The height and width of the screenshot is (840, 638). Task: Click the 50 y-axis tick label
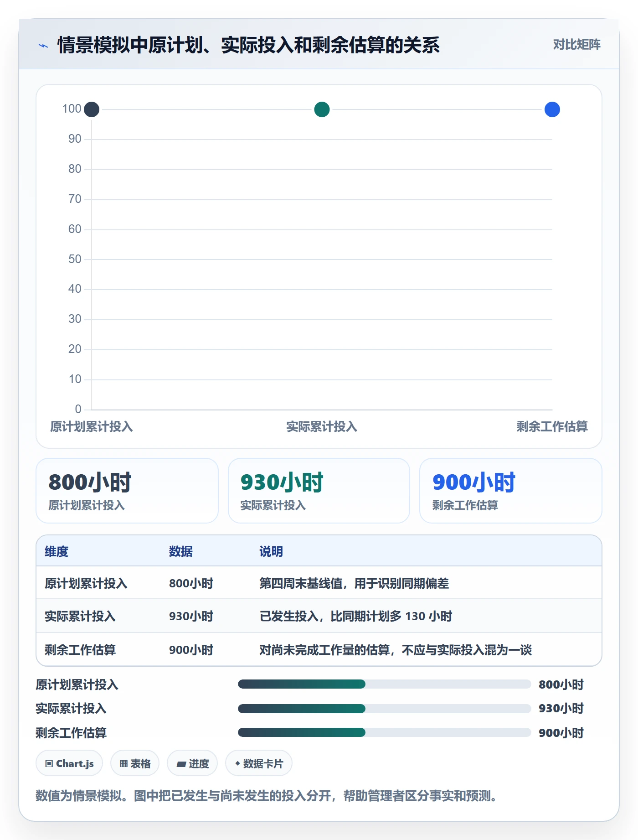pyautogui.click(x=75, y=259)
